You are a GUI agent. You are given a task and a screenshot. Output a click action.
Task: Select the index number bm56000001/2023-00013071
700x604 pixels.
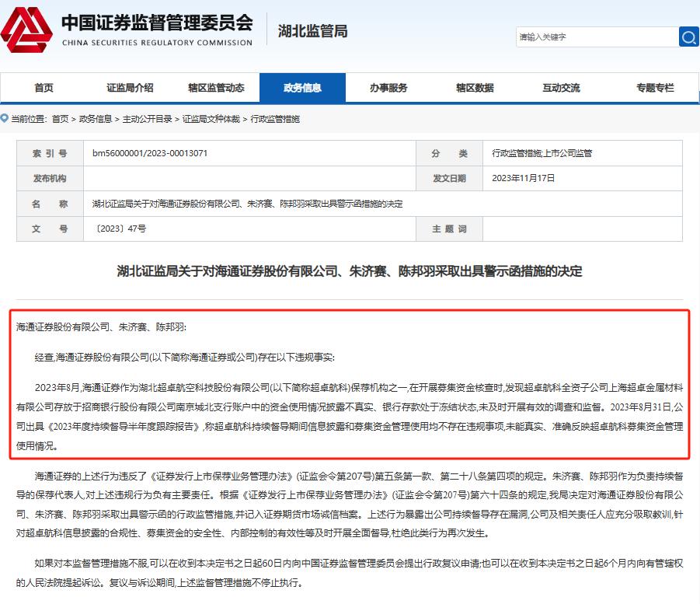[151, 153]
